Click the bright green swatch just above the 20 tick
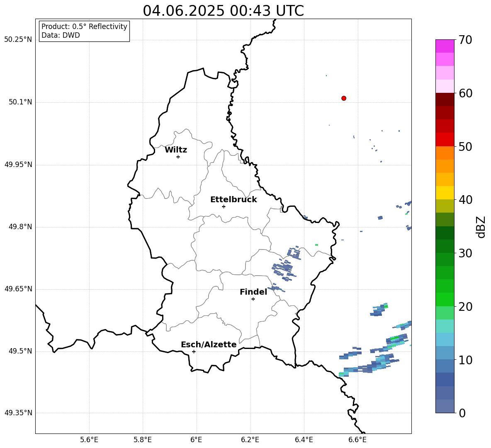 point(445,299)
